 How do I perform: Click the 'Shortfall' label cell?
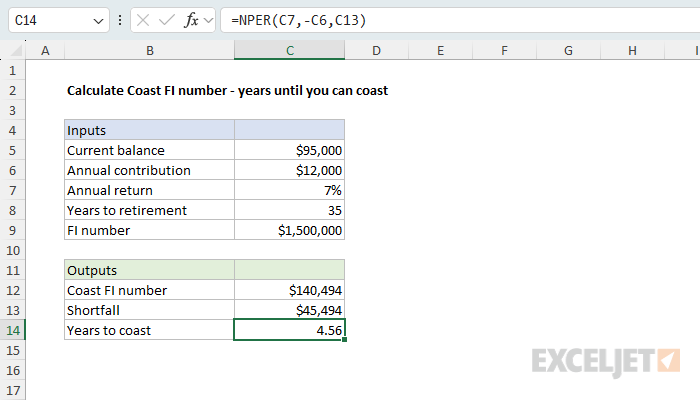point(150,310)
